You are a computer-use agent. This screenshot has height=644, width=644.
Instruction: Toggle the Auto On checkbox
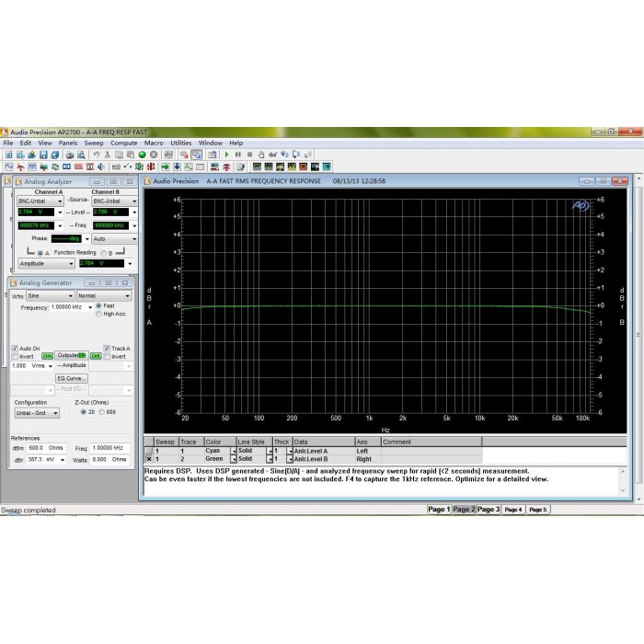[16, 349]
